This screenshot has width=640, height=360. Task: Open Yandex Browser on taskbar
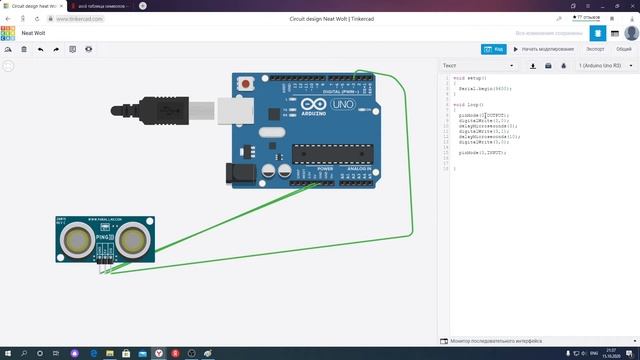(x=159, y=353)
